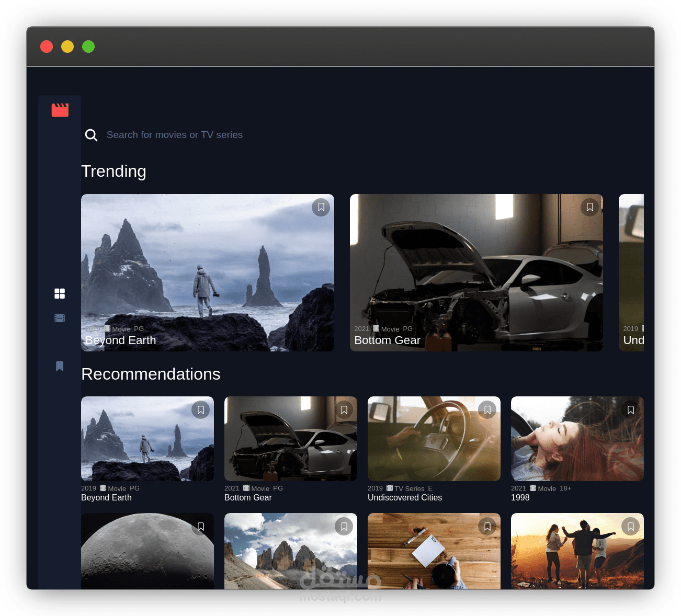Open the trending Bottom Gear thumbnail

[476, 272]
